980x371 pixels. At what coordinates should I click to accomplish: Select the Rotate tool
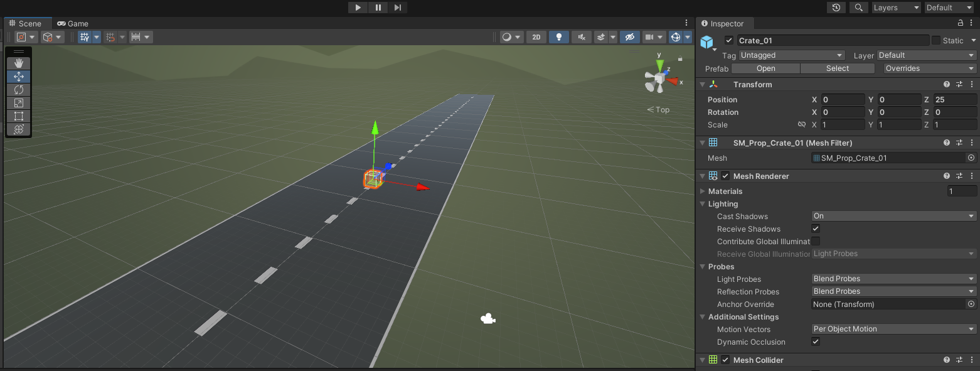[x=19, y=90]
